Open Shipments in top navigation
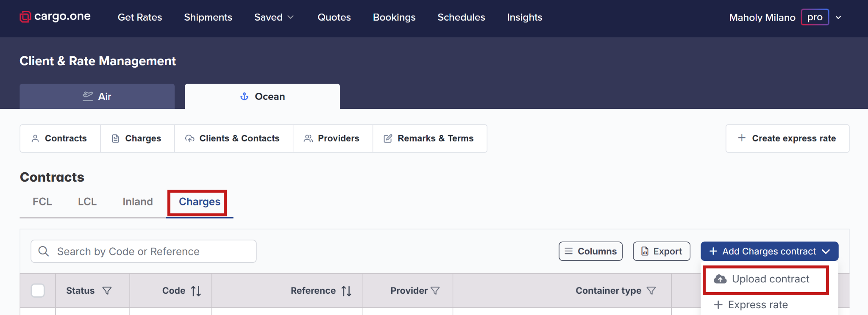This screenshot has height=315, width=868. (x=208, y=17)
